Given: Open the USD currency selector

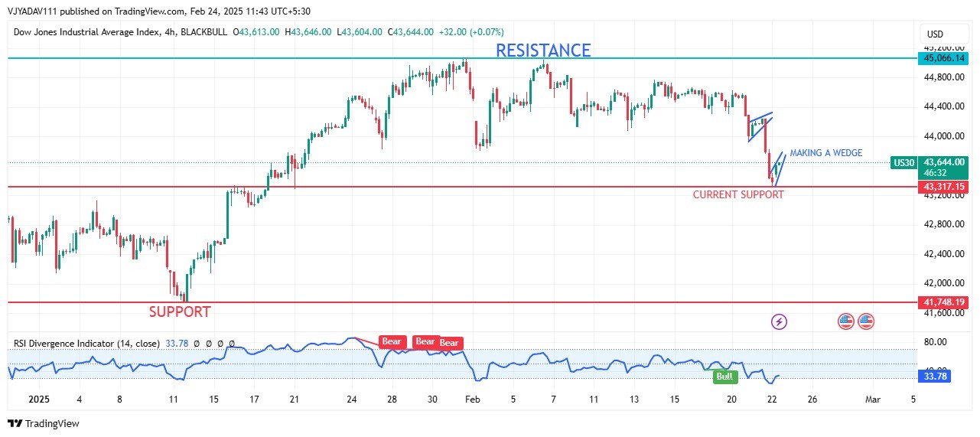Looking at the screenshot, I should (x=934, y=34).
